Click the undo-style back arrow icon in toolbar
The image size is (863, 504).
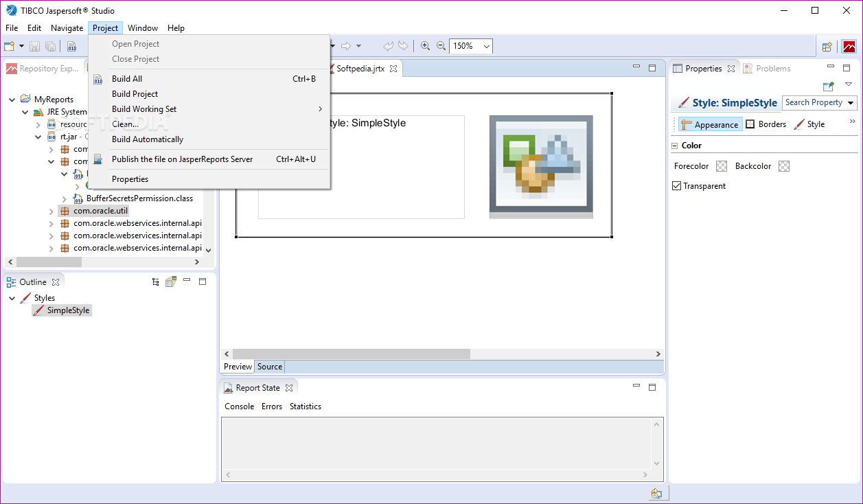(388, 46)
